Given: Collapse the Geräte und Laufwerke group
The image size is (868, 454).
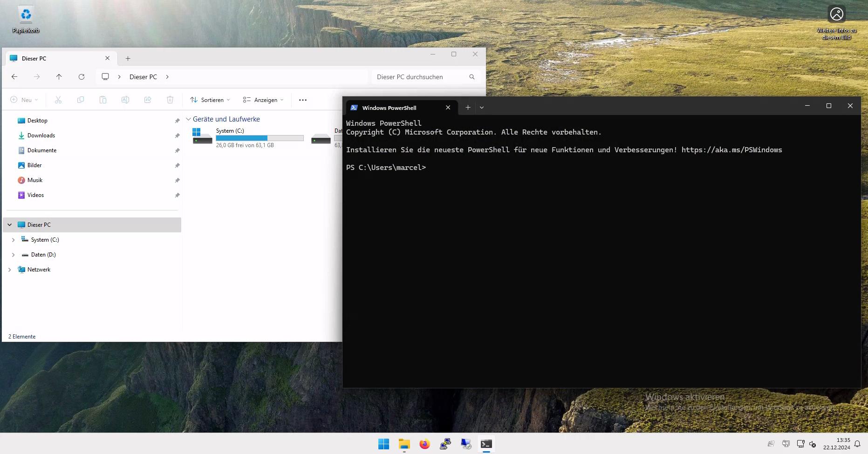Looking at the screenshot, I should (188, 119).
